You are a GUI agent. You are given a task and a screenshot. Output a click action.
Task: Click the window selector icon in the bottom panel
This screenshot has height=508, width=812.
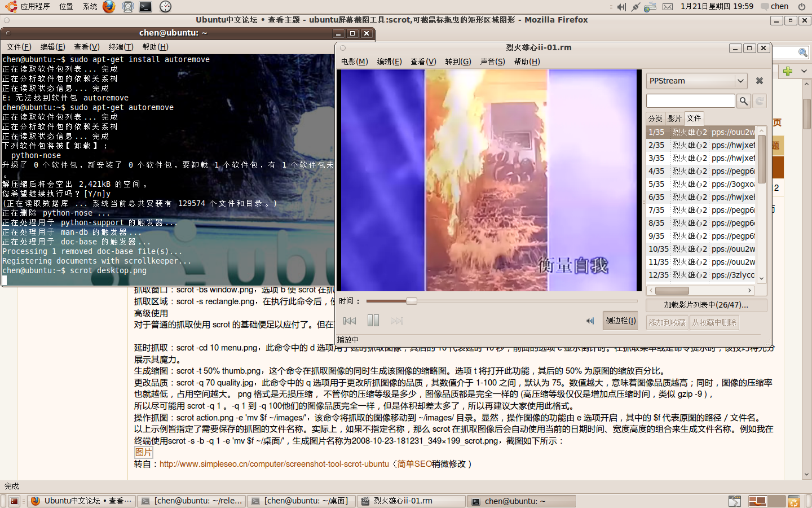[734, 501]
